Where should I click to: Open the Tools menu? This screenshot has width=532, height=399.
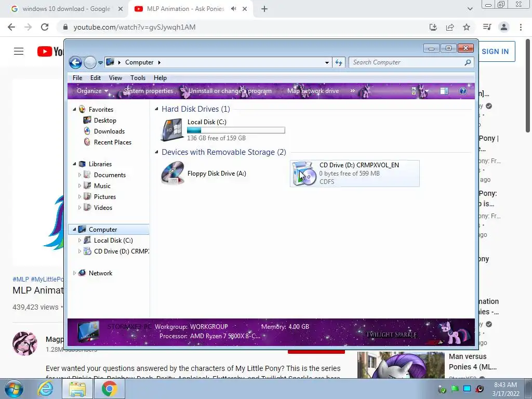click(138, 78)
